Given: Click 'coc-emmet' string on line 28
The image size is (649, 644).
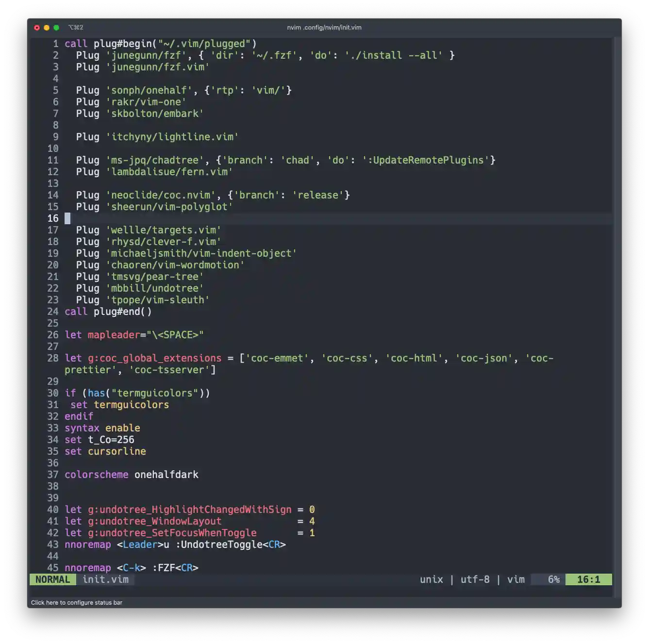Looking at the screenshot, I should 277,358.
